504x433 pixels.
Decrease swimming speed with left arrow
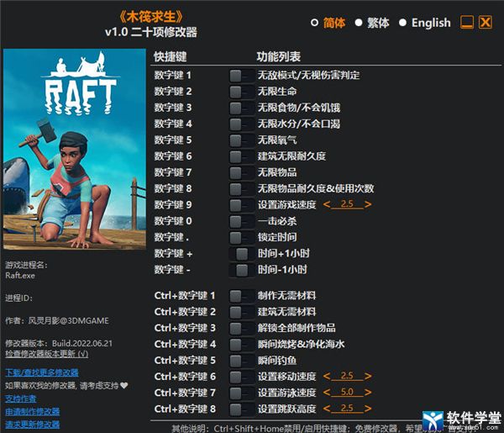(327, 392)
